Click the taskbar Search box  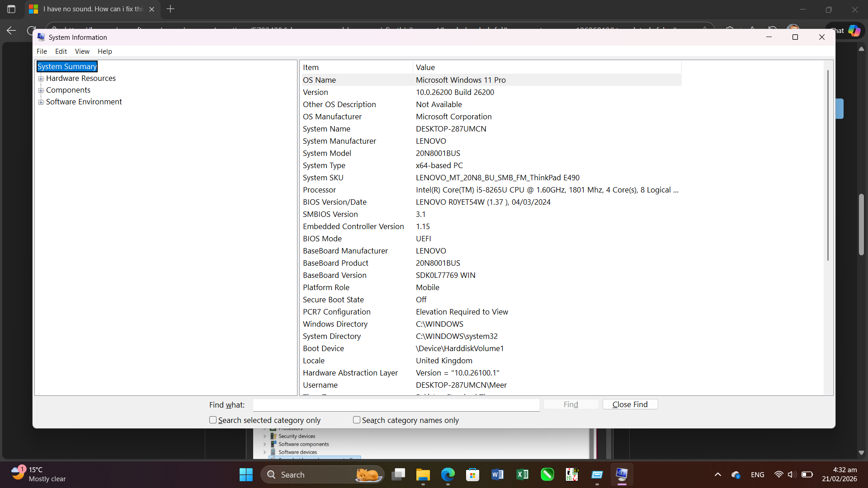tap(322, 474)
